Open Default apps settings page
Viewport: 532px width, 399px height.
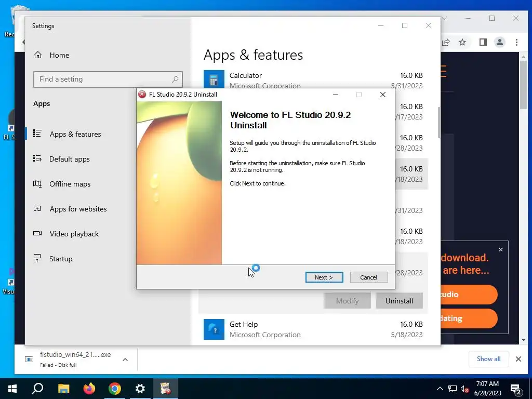click(70, 159)
